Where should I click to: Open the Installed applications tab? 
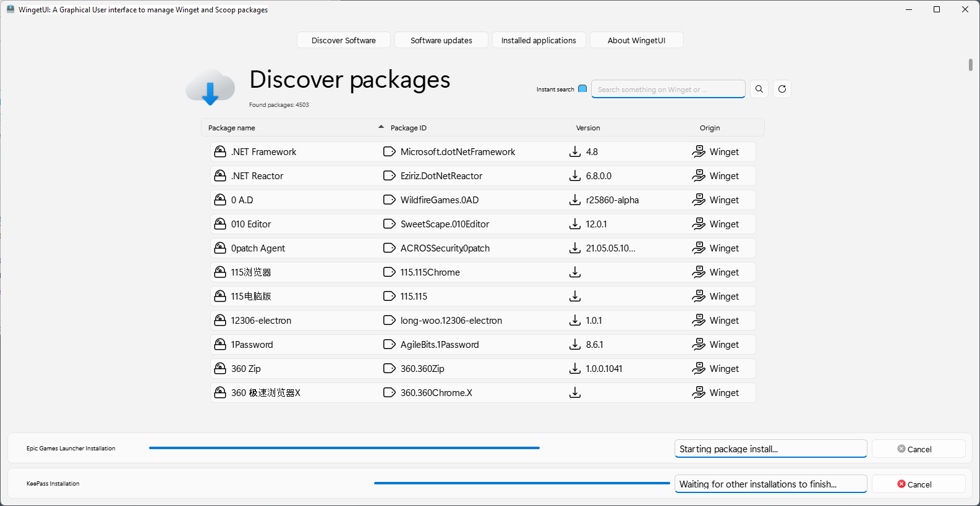pyautogui.click(x=539, y=40)
